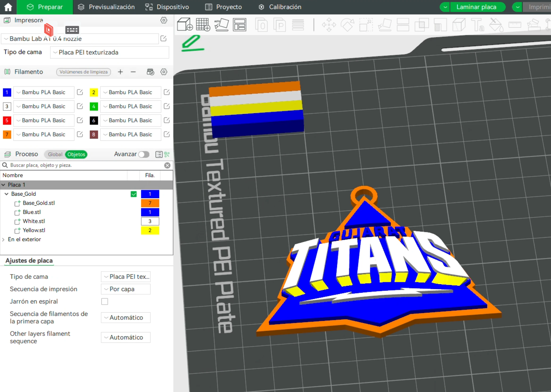This screenshot has height=392, width=551.
Task: Select the Move tool
Action: click(329, 25)
